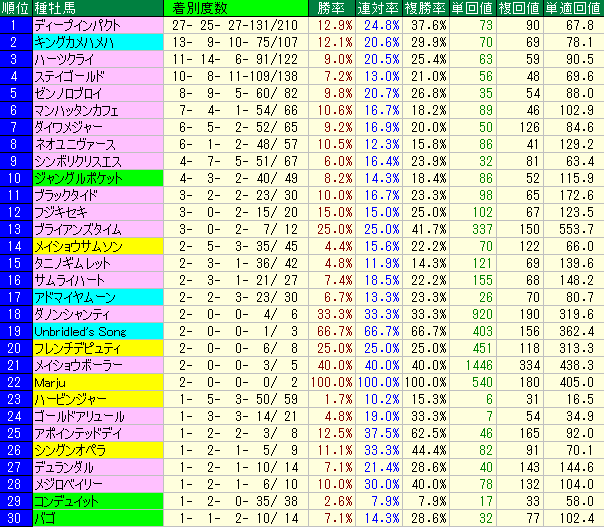Click the 単回値 column header
Viewport: 604px width, 527px height.
point(473,8)
